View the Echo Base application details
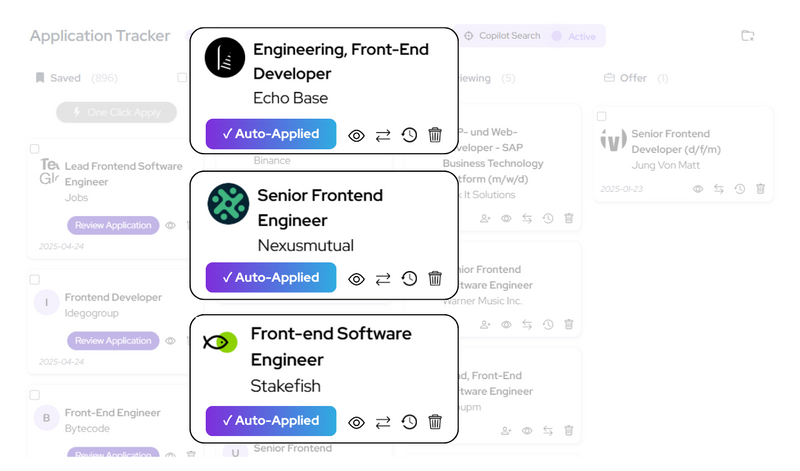The image size is (800, 471). 356,135
